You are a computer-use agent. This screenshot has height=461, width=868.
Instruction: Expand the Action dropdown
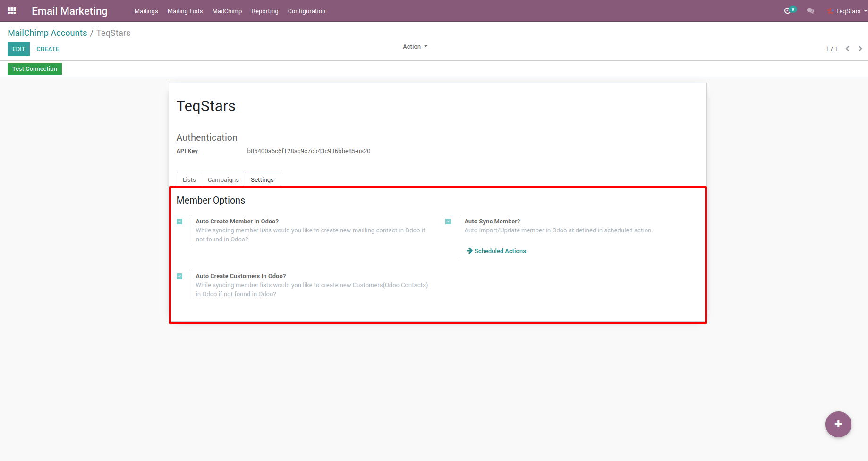(415, 46)
